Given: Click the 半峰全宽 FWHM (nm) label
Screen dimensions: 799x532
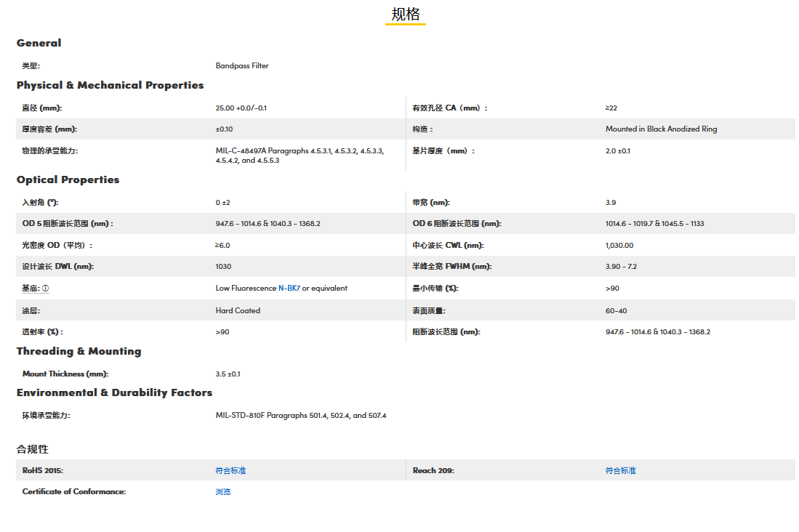Looking at the screenshot, I should pos(451,267).
